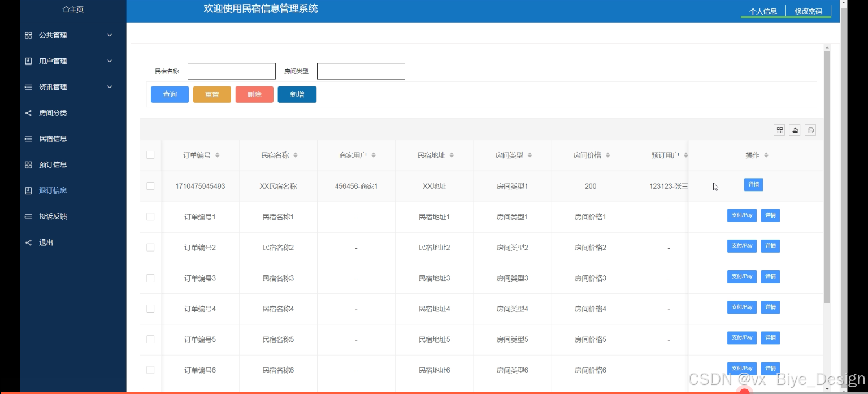
Task: Check the 订单编号2 row checkbox
Action: click(150, 247)
